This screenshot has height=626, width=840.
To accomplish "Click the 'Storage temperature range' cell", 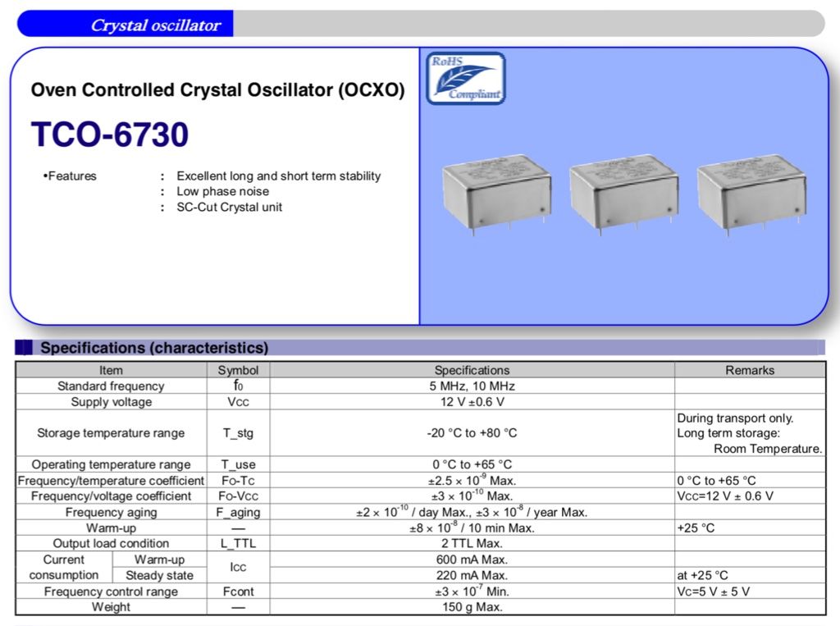I will (x=111, y=433).
